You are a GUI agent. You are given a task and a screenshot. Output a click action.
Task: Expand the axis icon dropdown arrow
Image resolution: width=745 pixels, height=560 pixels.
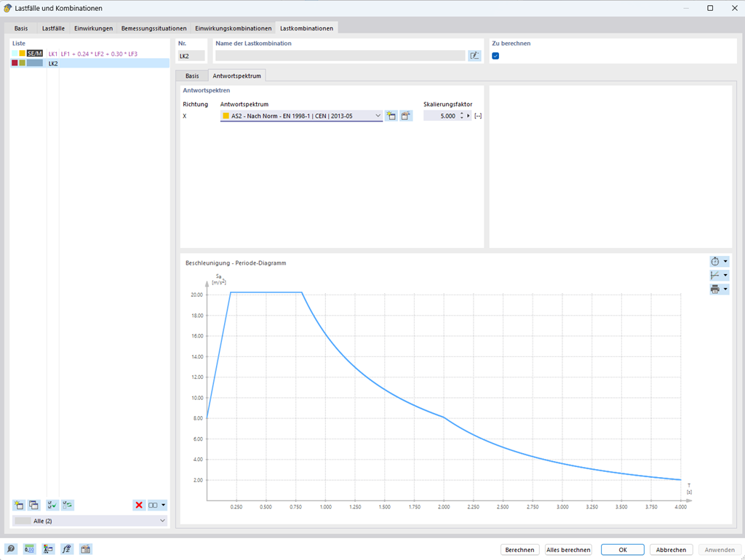(725, 275)
